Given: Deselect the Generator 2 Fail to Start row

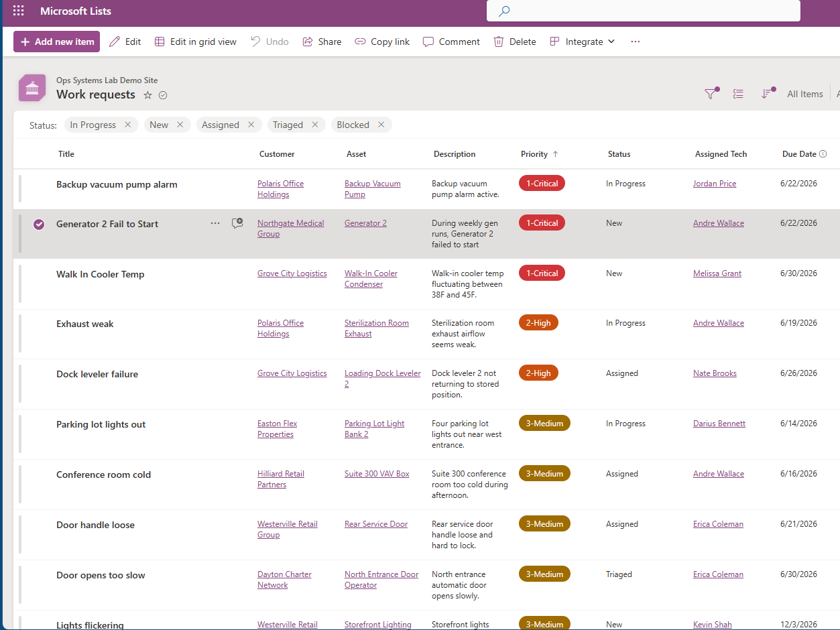Looking at the screenshot, I should pyautogui.click(x=39, y=225).
